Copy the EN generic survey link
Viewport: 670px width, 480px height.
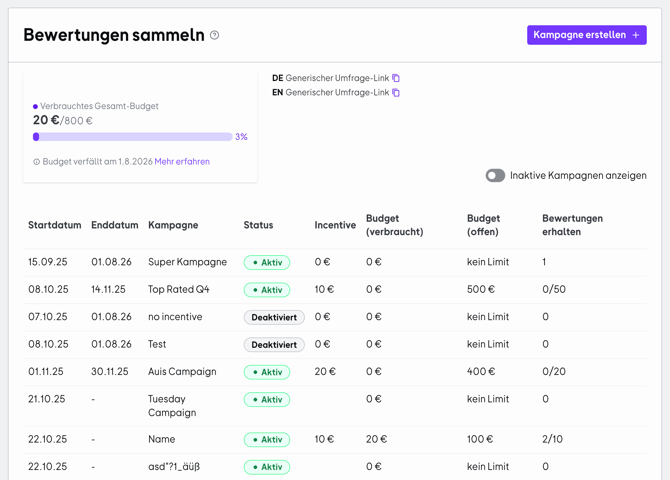[x=396, y=93]
